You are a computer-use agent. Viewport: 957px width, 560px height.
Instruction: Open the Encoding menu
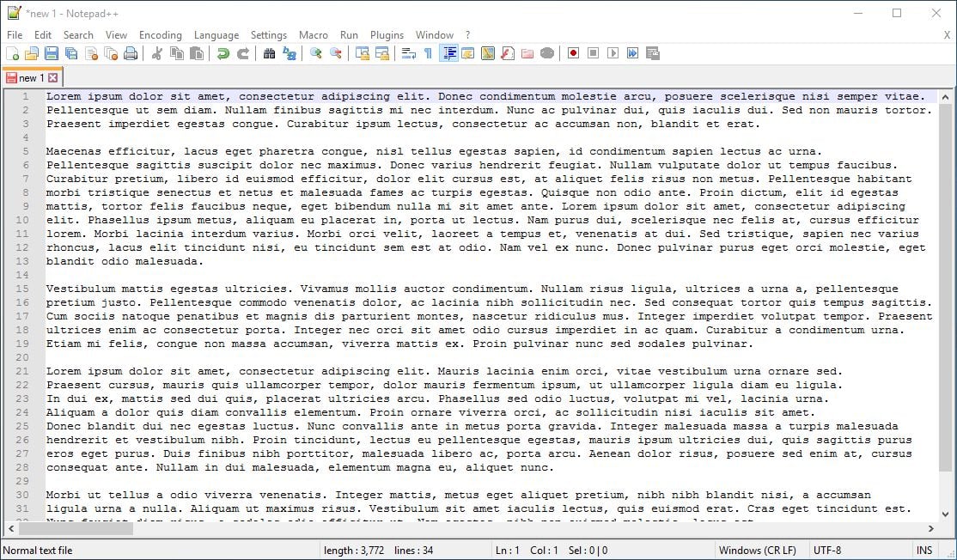[x=160, y=35]
